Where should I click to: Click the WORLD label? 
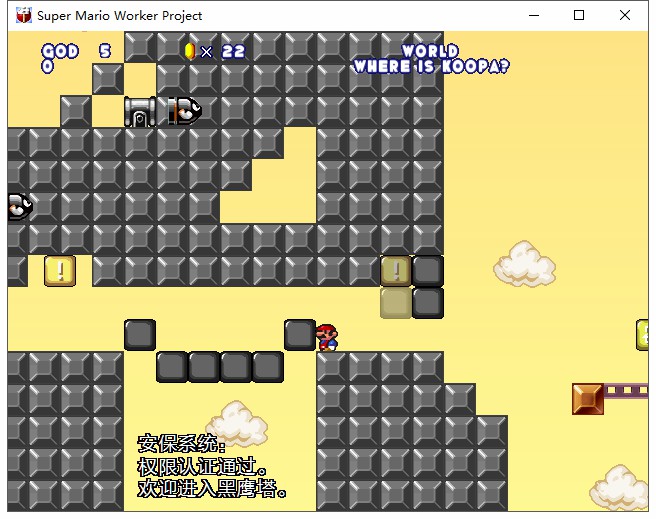coord(430,51)
